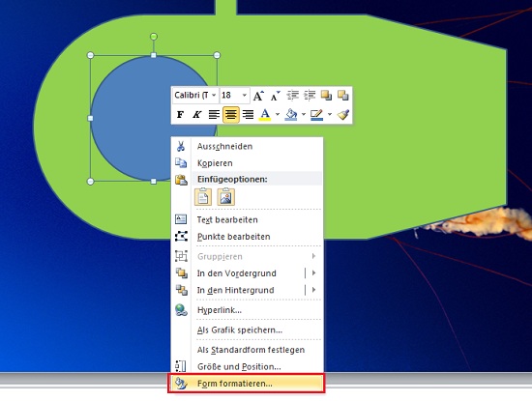This screenshot has width=532, height=401.
Task: Toggle center text alignment
Action: pyautogui.click(x=231, y=115)
